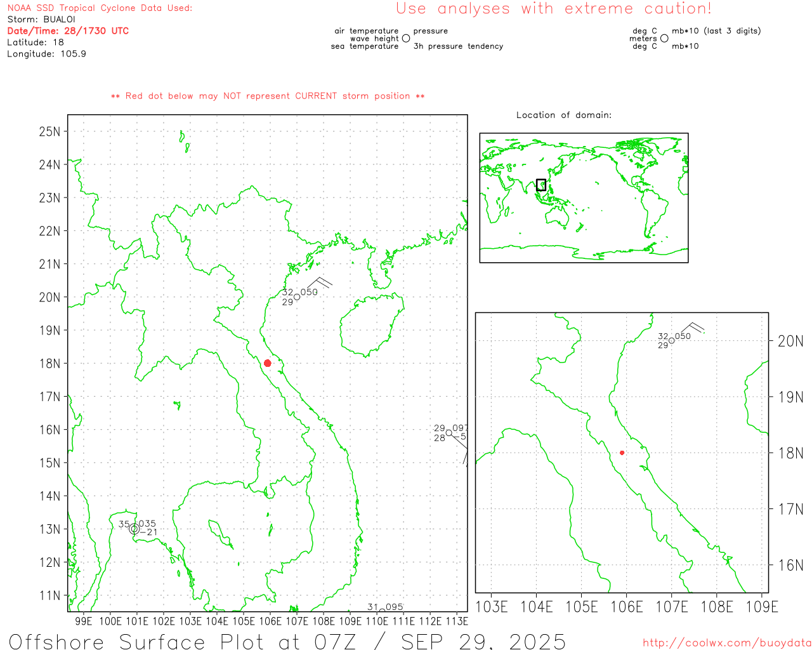
Task: Click the red storm dot on the zoomed inset map
Action: [x=622, y=453]
